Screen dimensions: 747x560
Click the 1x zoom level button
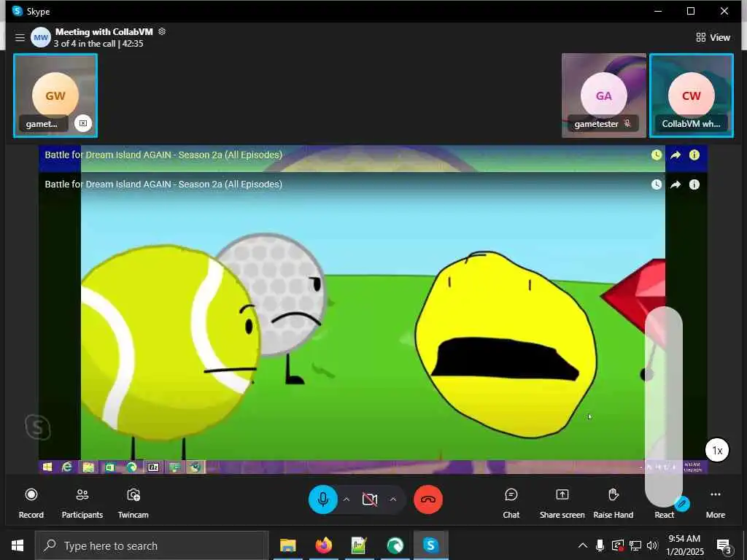[x=717, y=450]
